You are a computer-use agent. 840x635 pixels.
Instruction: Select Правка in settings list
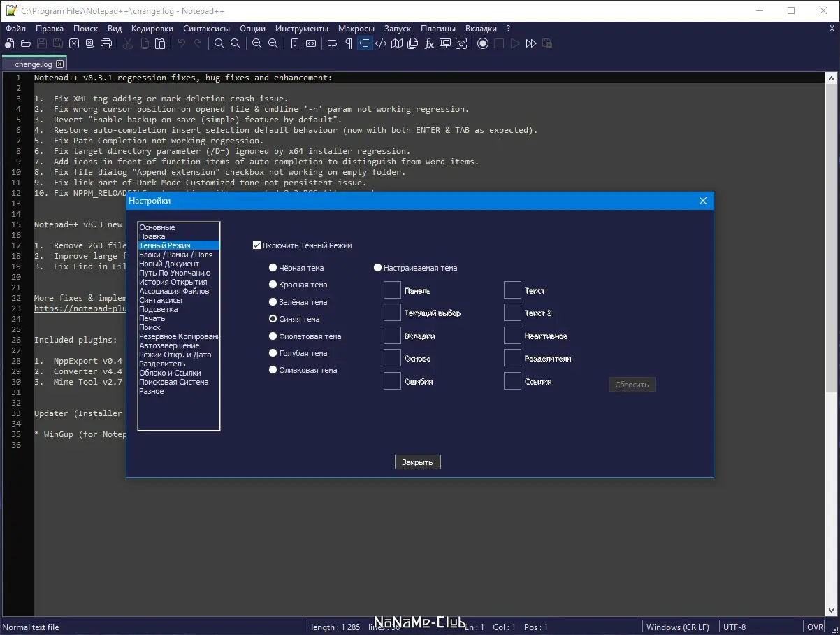(179, 236)
